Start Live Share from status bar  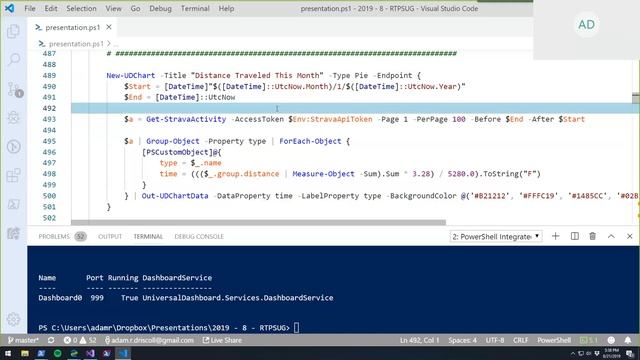222,340
